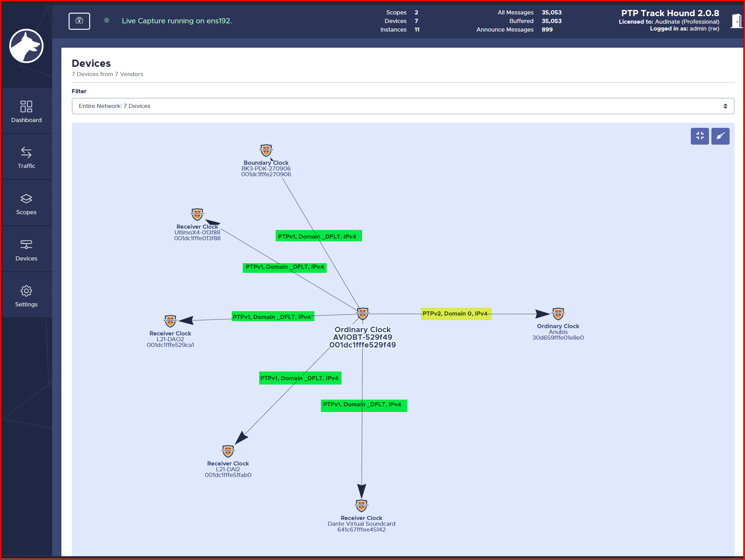Select the Anubis Ordinary Clock node icon
This screenshot has height=560, width=745.
click(558, 314)
